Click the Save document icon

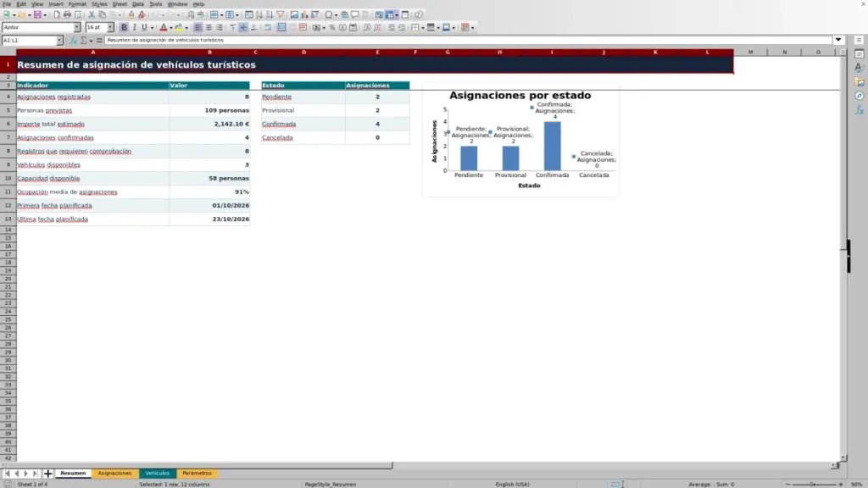pos(37,14)
